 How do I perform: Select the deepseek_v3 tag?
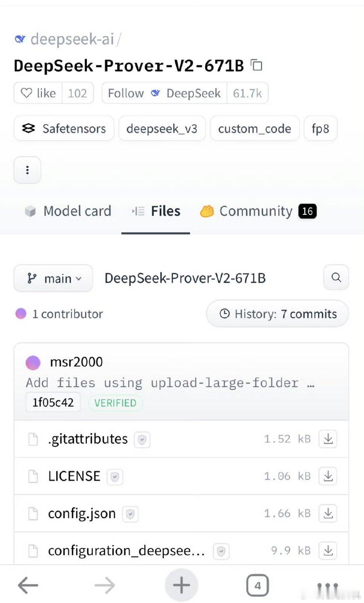[162, 128]
